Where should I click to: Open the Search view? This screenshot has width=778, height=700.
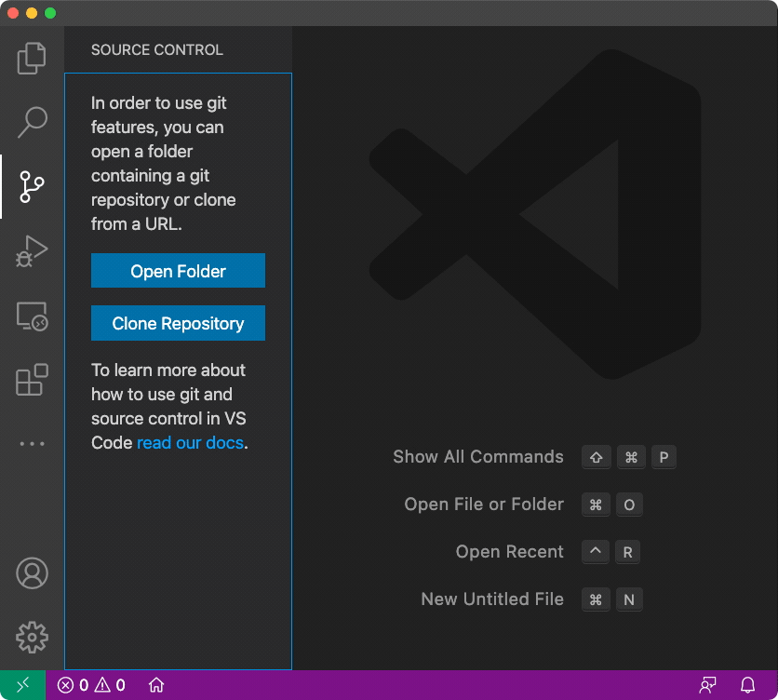[x=32, y=122]
